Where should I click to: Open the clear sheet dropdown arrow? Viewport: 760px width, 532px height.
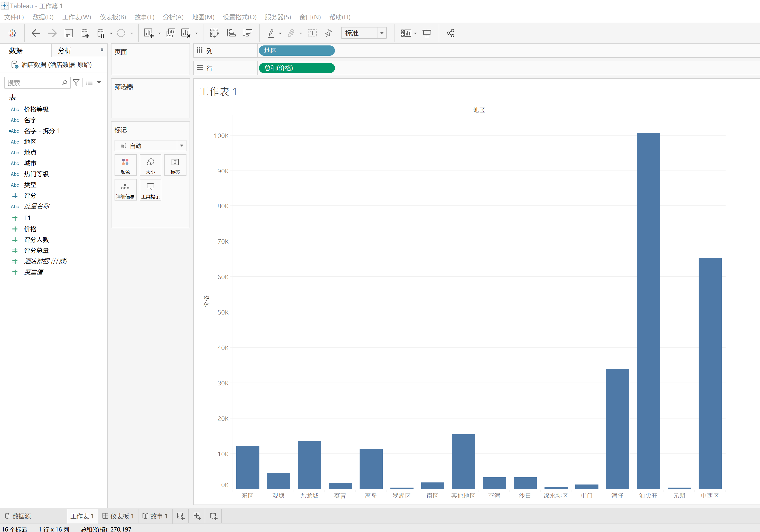(x=196, y=33)
